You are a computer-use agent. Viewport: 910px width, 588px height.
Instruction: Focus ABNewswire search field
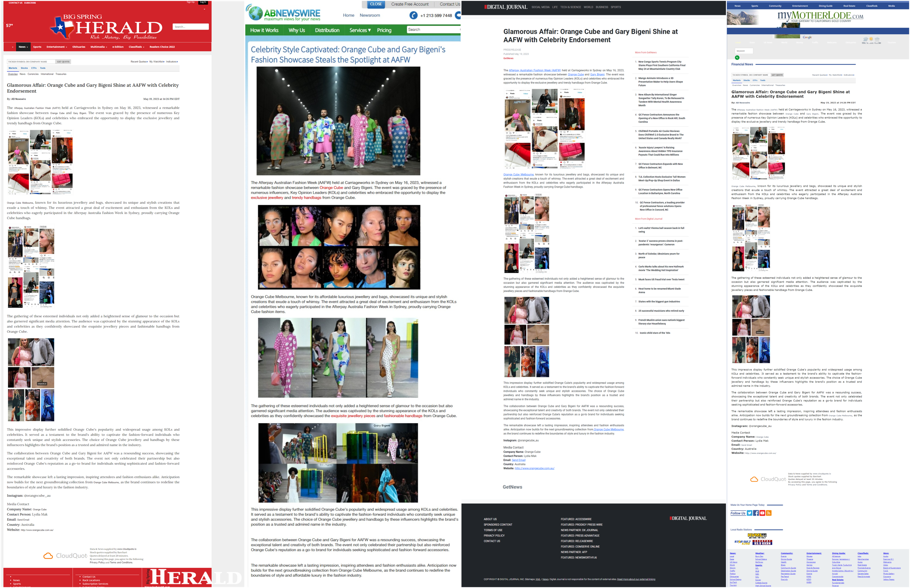coord(433,29)
